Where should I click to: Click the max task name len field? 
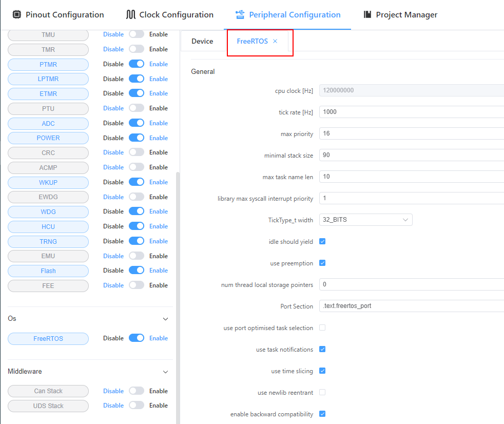pos(412,177)
